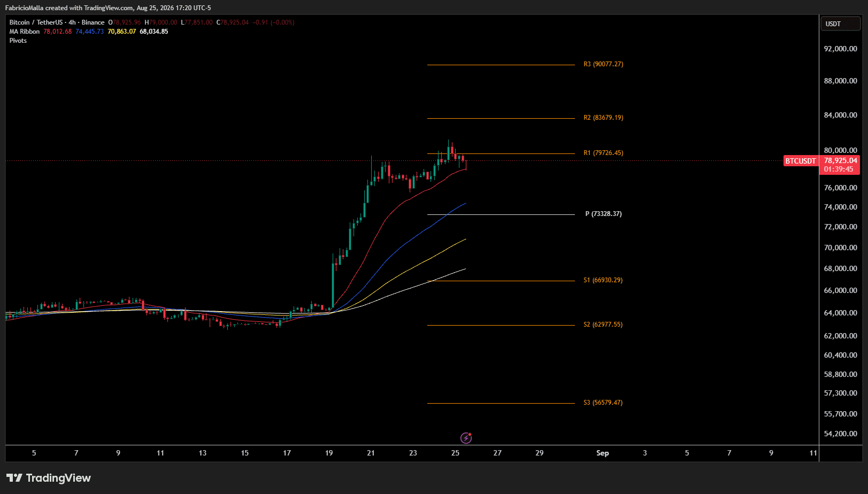
Task: Click the S1 (66930.29) pivot label
Action: point(603,280)
